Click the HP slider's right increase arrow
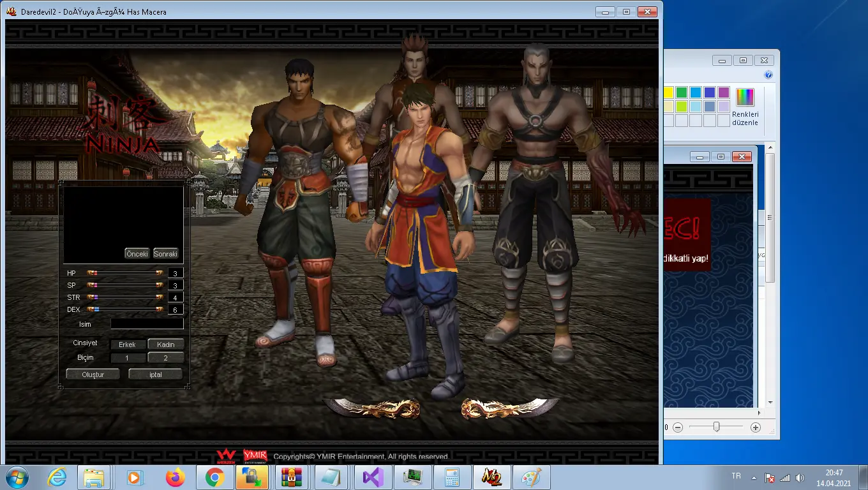Screen dimensions: 868x490 click(x=160, y=273)
